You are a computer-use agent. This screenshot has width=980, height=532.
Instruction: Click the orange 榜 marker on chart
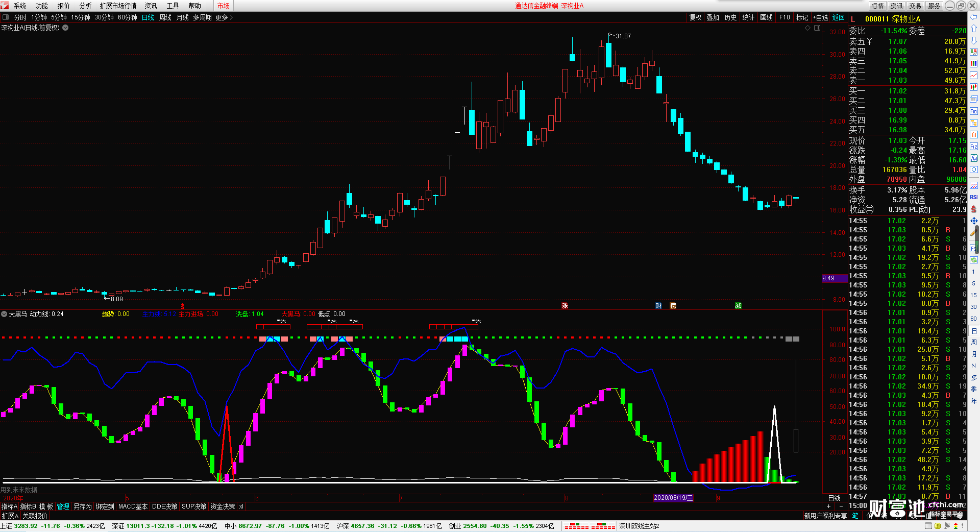coord(673,306)
